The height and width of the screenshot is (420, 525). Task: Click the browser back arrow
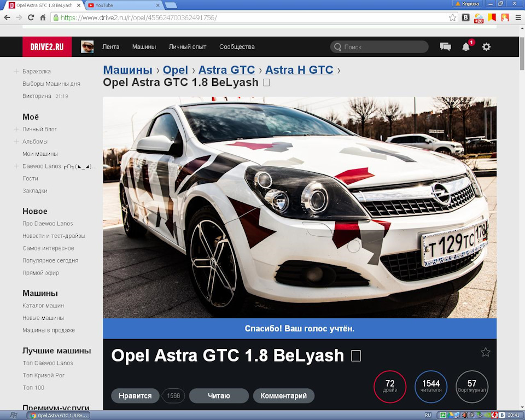click(x=7, y=17)
